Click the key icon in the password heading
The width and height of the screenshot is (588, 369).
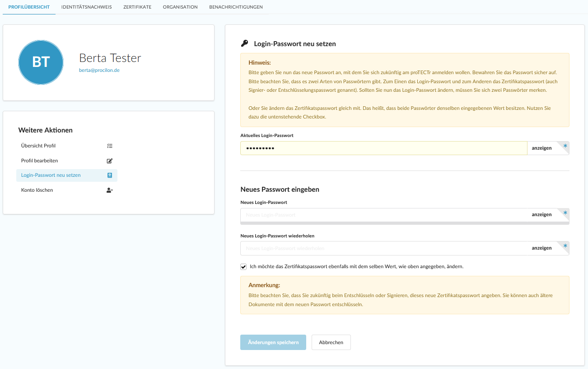244,44
